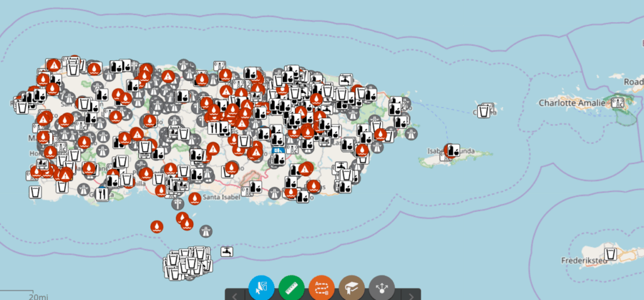This screenshot has width=644, height=300.
Task: Click the Frederiksted map label
Action: [x=582, y=260]
